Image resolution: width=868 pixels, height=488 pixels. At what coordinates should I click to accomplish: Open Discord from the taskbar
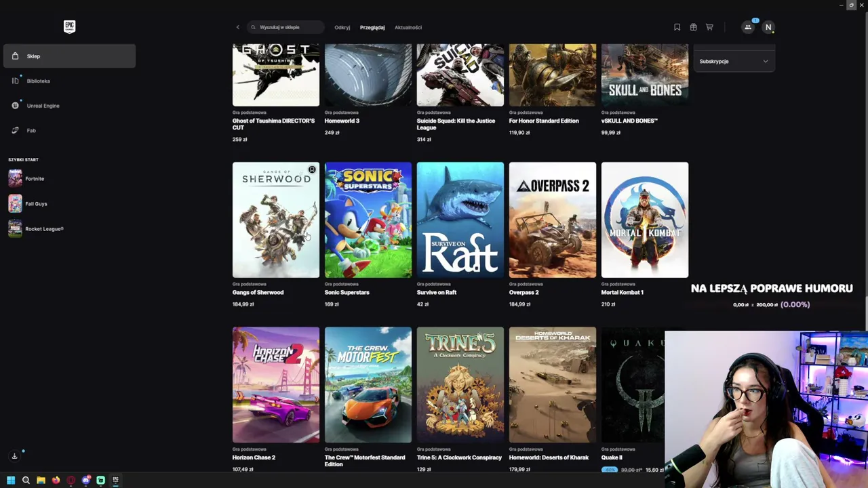(x=86, y=480)
